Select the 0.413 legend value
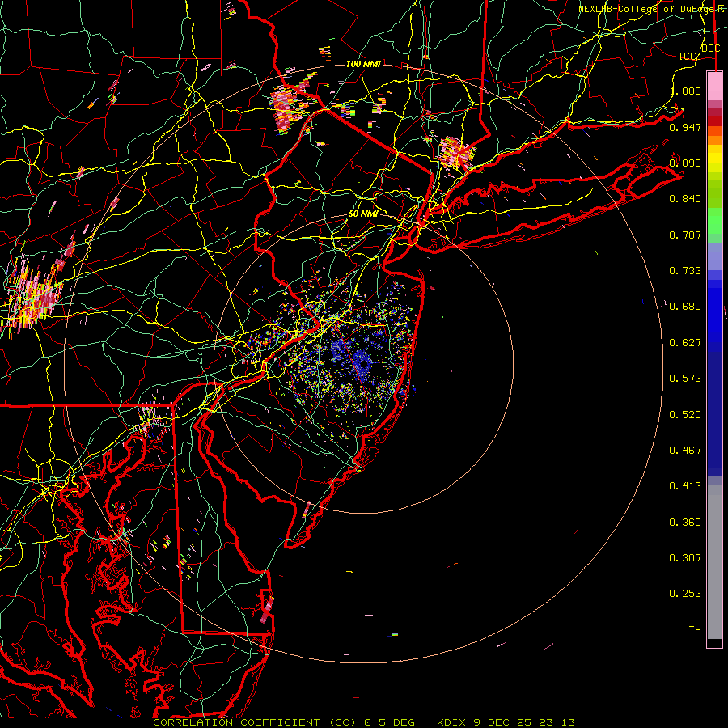Image resolution: width=728 pixels, height=728 pixels. coord(685,486)
